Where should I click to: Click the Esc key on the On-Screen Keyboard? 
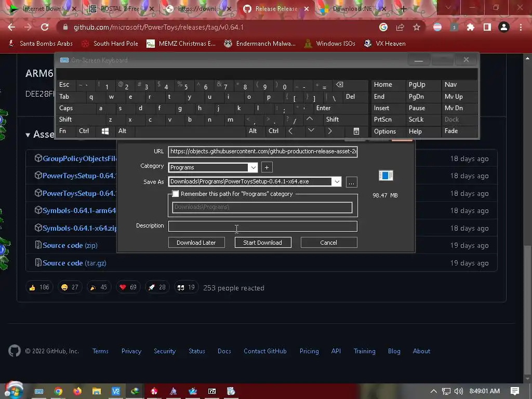66,85
